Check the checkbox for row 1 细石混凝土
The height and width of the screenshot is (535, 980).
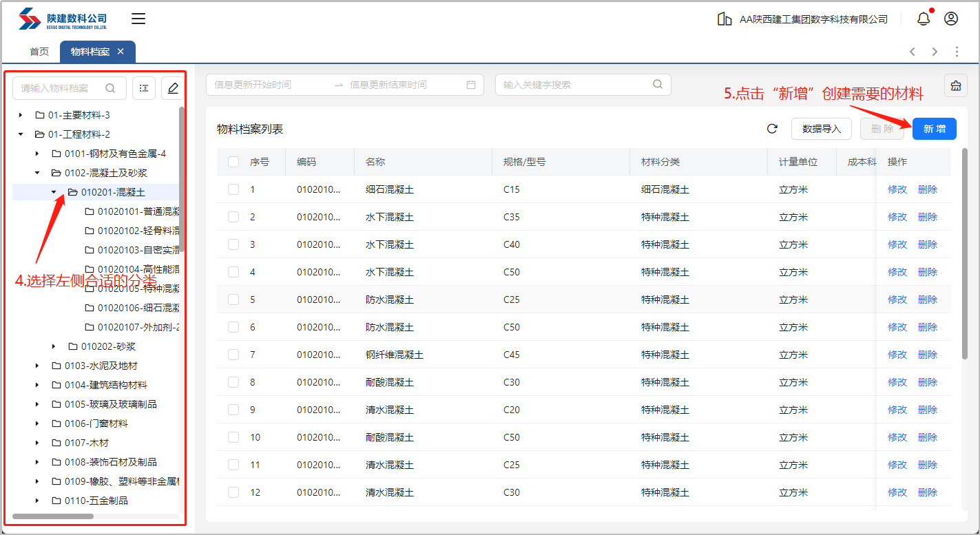tap(233, 189)
